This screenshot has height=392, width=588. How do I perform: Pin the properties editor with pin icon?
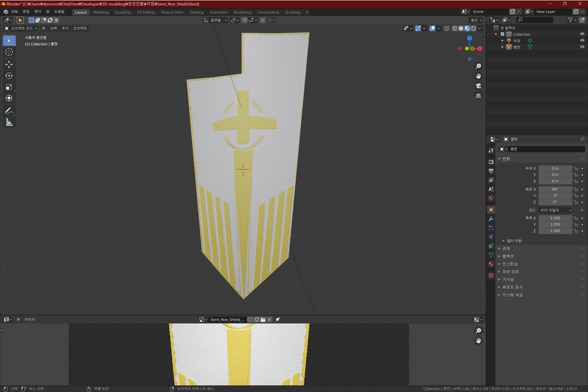tap(582, 139)
